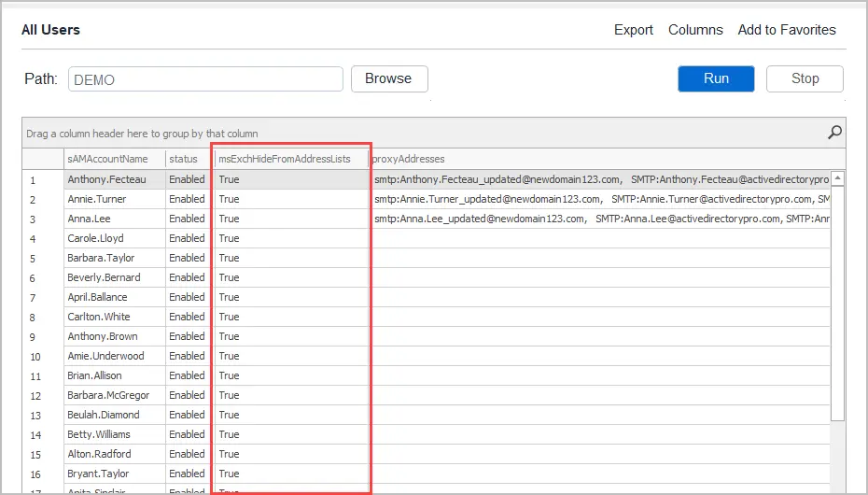Click the Browse button
This screenshot has width=868, height=495.
coord(389,78)
